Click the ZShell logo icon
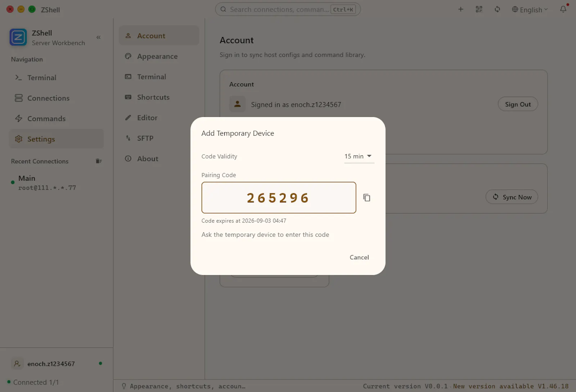 [18, 37]
